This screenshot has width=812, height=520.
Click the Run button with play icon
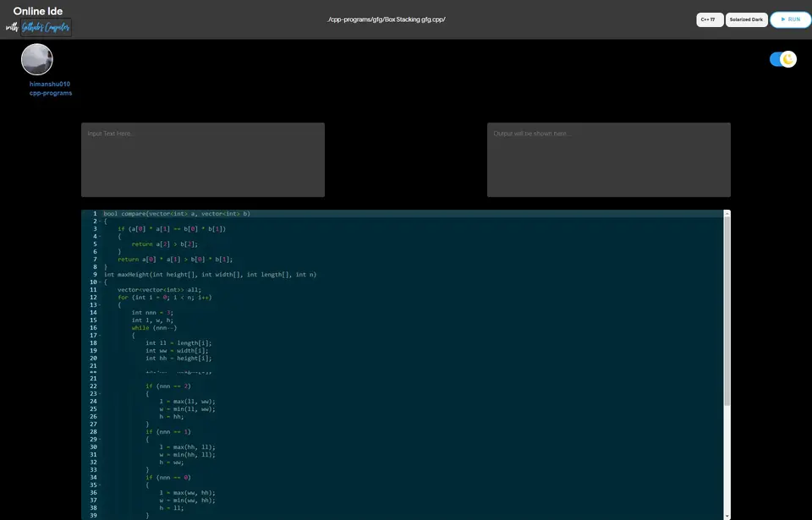790,19
